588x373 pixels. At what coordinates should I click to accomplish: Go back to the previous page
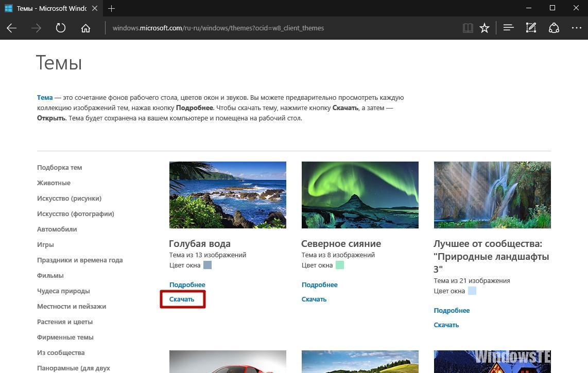12,28
